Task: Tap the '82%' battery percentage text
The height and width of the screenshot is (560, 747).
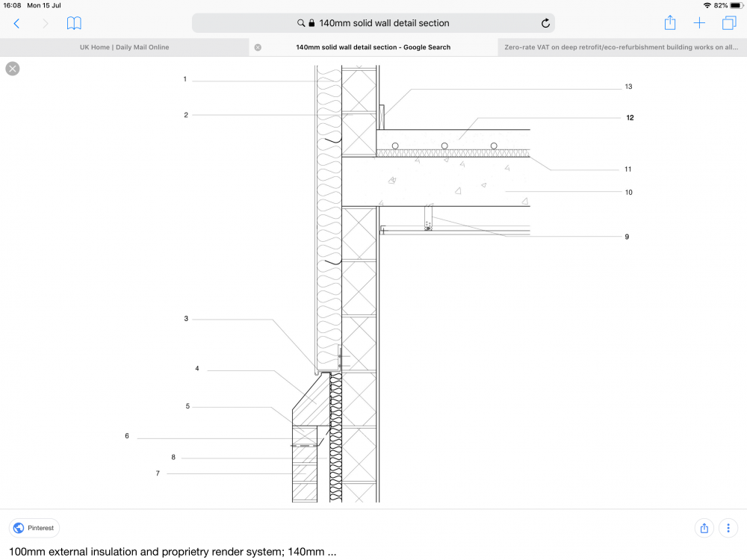Action: 721,5
